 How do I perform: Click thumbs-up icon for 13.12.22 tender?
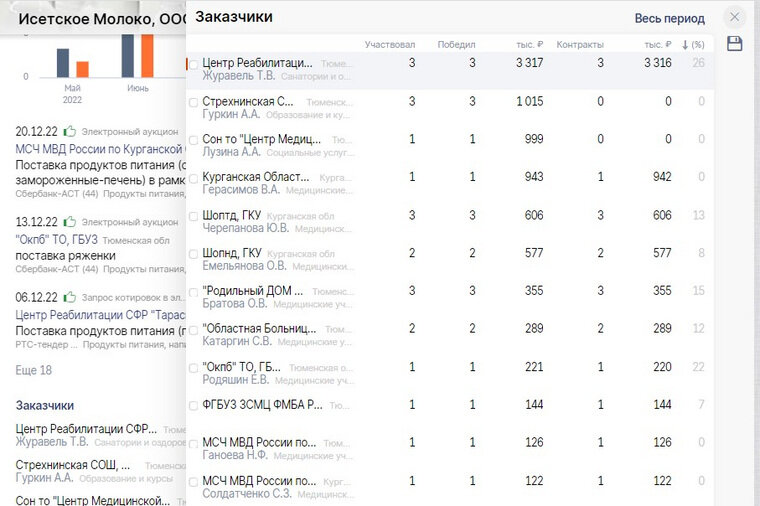point(70,221)
